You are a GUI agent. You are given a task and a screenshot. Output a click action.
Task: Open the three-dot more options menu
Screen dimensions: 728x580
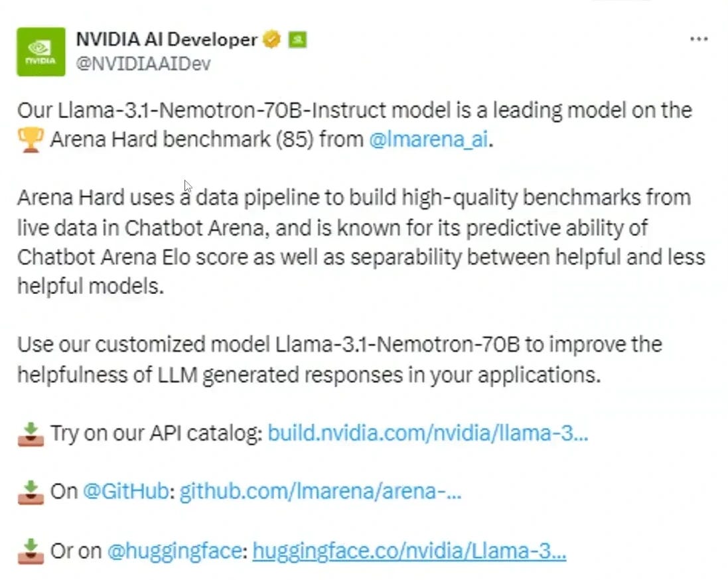(699, 38)
